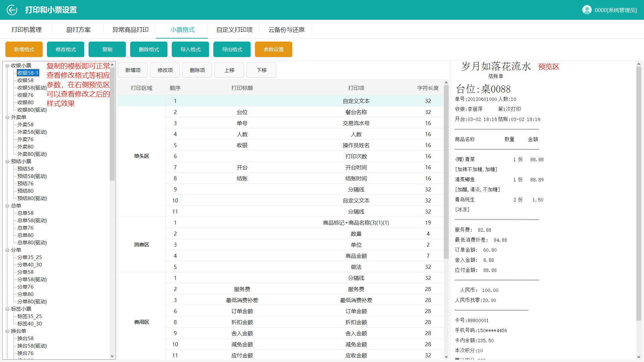Image resolution: width=644 pixels, height=362 pixels.
Task: Open the 异常商品打印 tab
Action: tap(130, 30)
